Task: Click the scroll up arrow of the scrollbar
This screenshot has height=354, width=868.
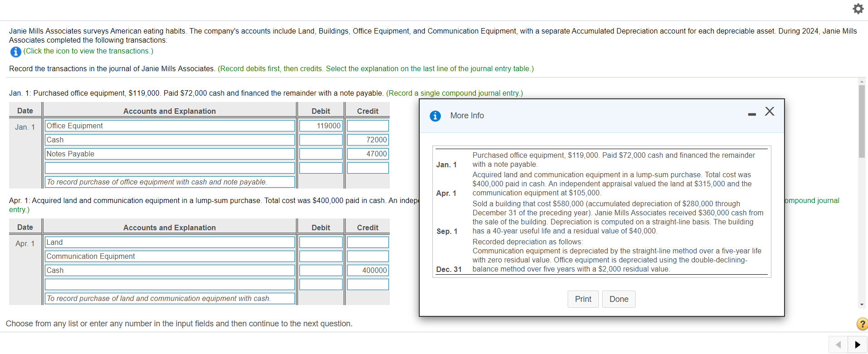Action: pyautogui.click(x=862, y=82)
